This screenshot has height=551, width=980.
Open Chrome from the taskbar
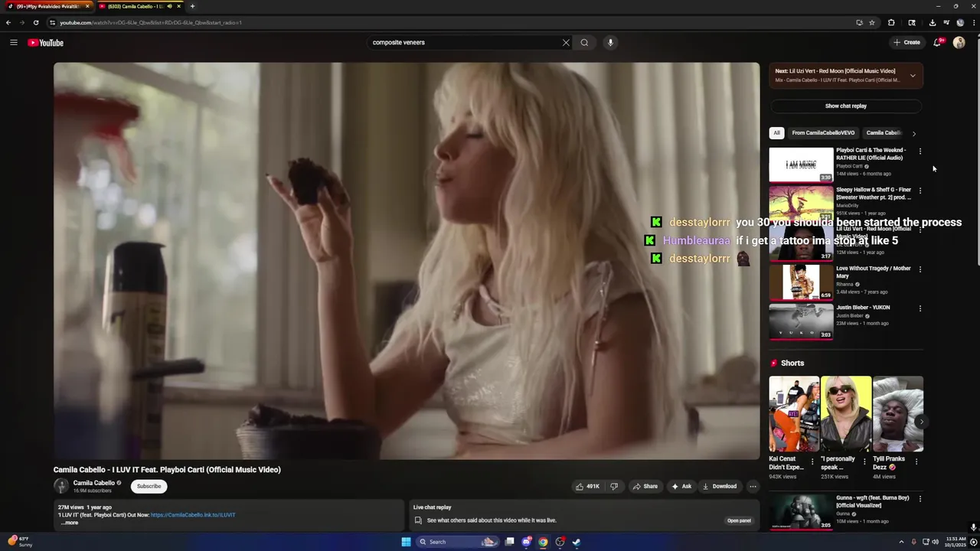[543, 542]
